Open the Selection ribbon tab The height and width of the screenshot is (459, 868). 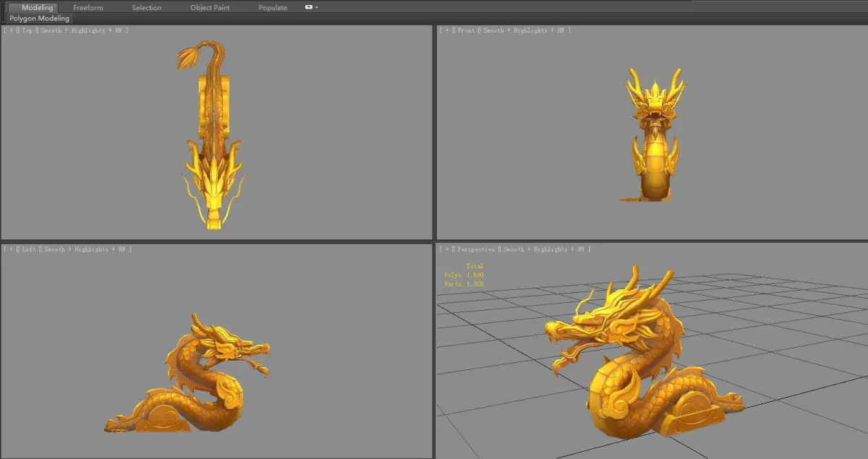pyautogui.click(x=147, y=7)
